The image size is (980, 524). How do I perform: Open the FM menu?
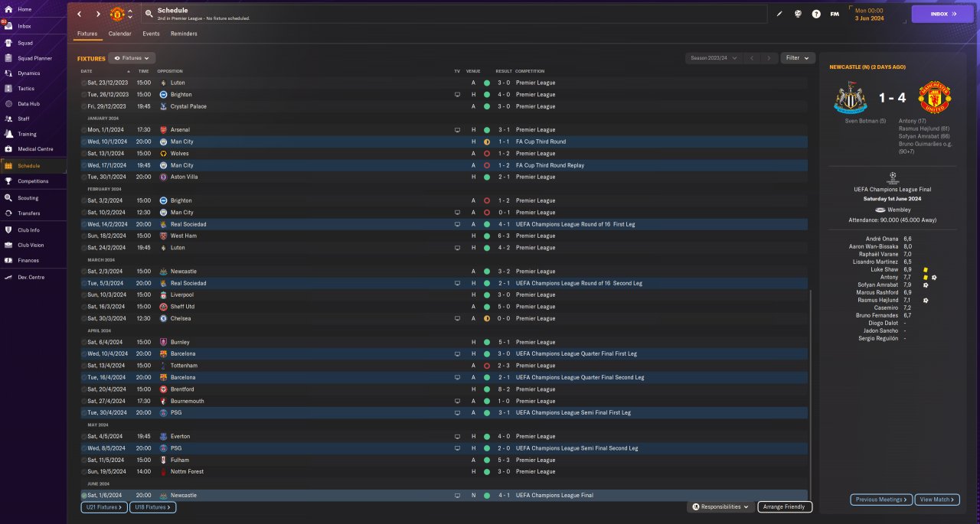835,14
